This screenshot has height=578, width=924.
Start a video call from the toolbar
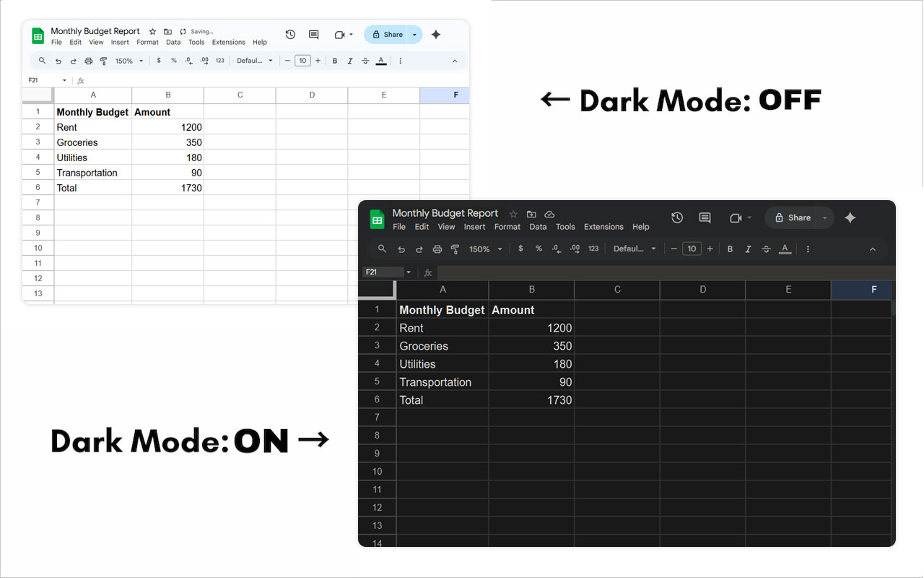point(735,217)
